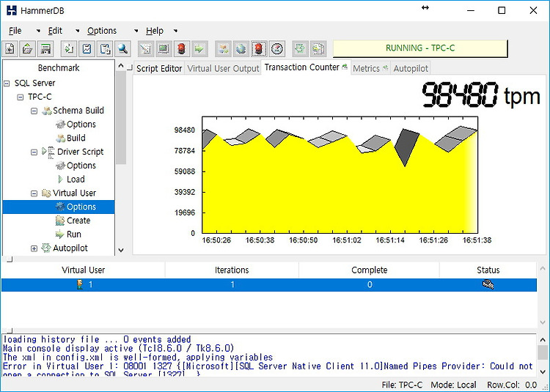Open the Help menu
The width and height of the screenshot is (550, 392).
155,31
